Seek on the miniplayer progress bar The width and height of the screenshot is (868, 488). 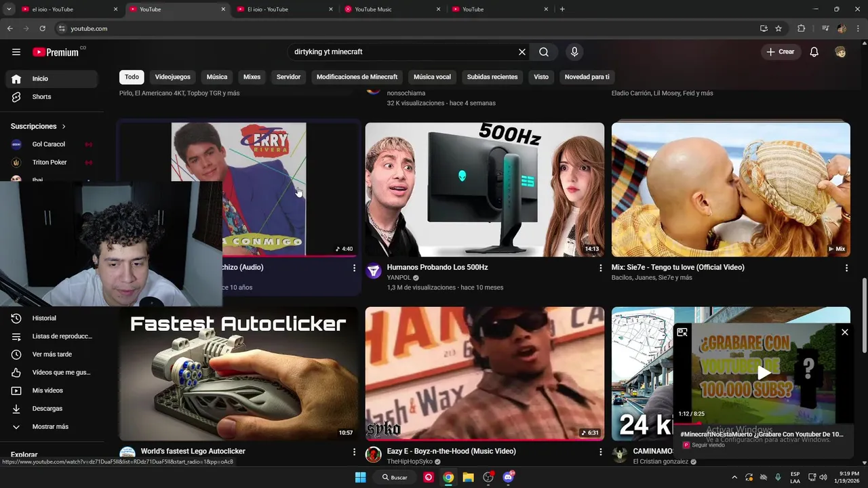[x=764, y=423]
